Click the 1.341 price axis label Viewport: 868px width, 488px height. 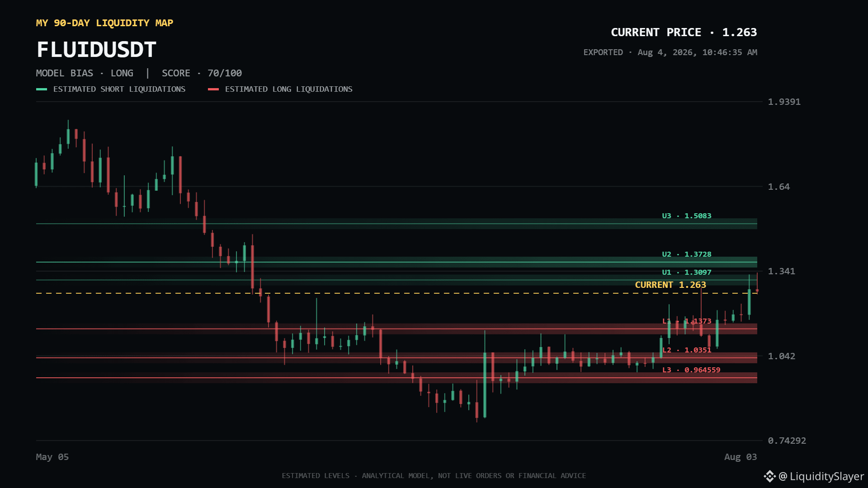782,271
